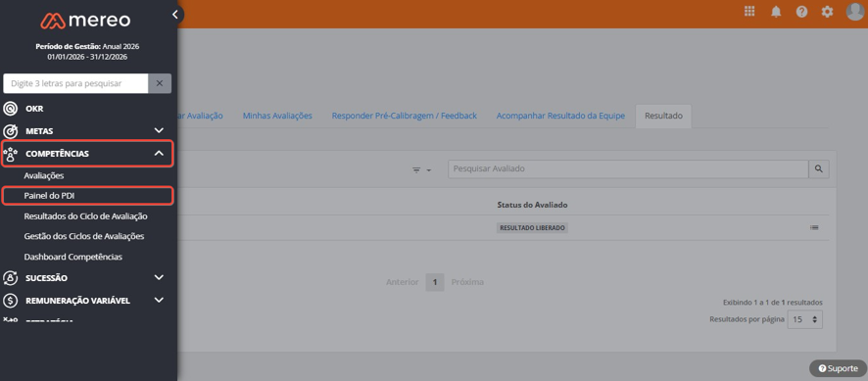This screenshot has height=381, width=868.
Task: Open the notifications bell
Action: click(x=776, y=12)
